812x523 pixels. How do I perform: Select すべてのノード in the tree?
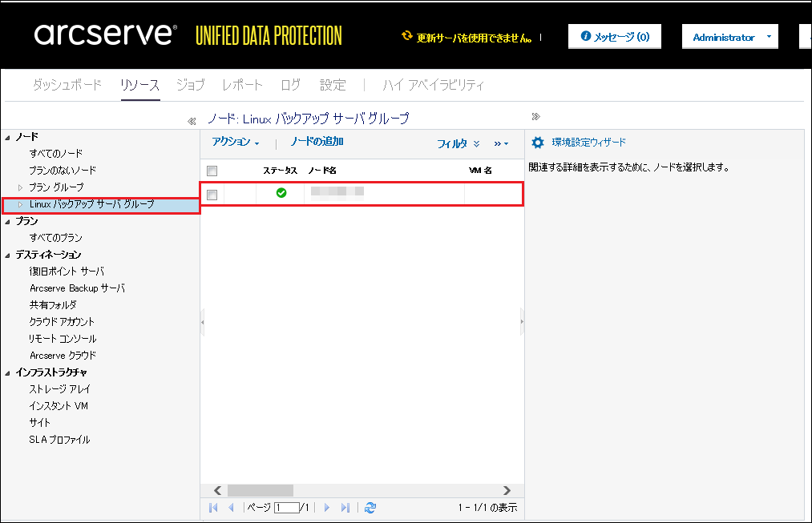56,154
